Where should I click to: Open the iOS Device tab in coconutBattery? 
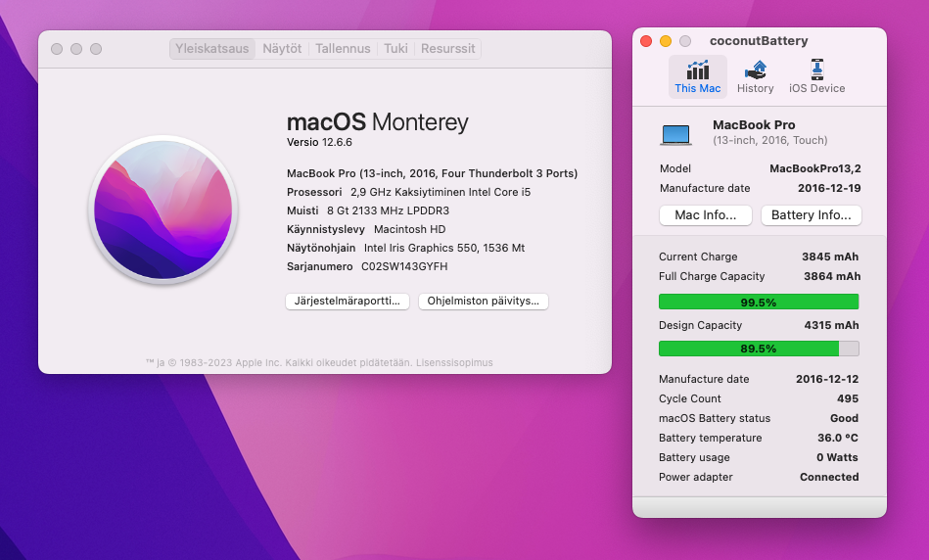(817, 77)
